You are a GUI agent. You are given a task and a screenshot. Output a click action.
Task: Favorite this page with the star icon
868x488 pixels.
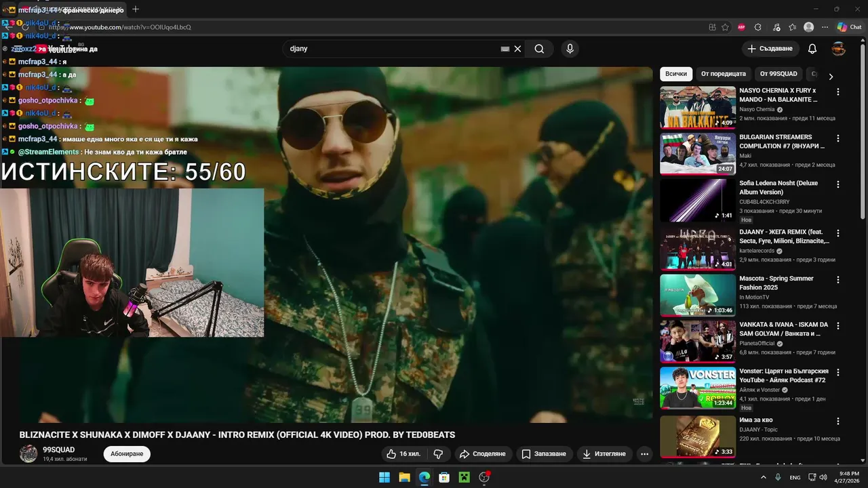(725, 27)
